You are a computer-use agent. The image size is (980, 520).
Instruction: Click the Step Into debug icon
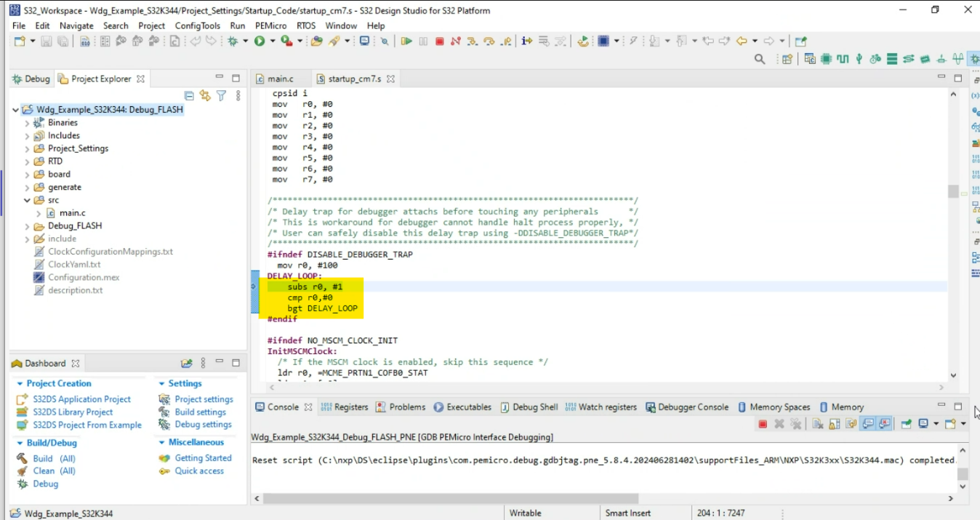click(x=473, y=41)
